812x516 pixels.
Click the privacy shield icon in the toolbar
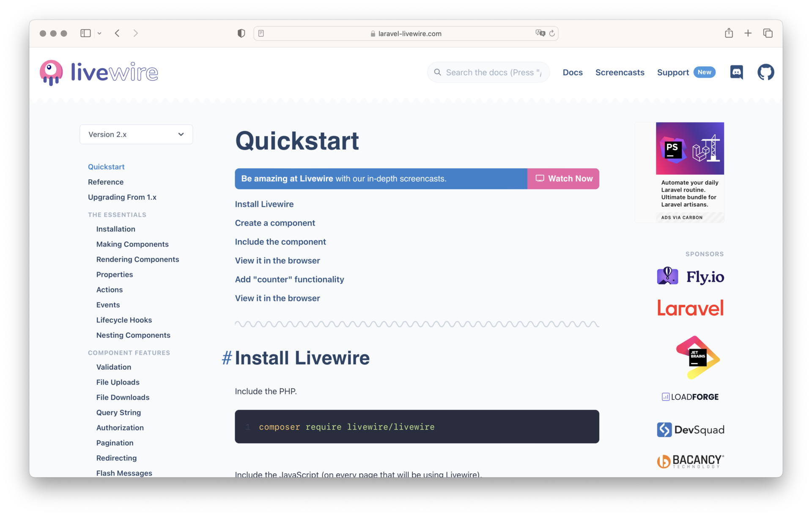[x=241, y=33]
